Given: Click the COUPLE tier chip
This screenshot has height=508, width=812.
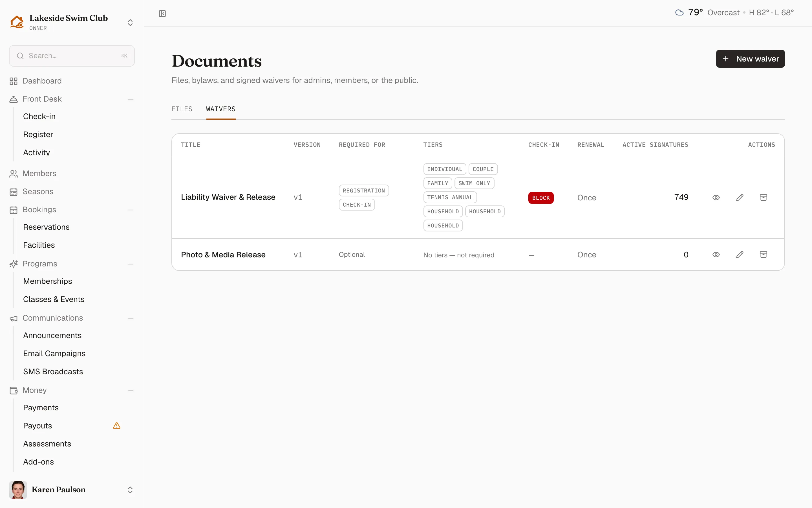Looking at the screenshot, I should click(x=483, y=169).
